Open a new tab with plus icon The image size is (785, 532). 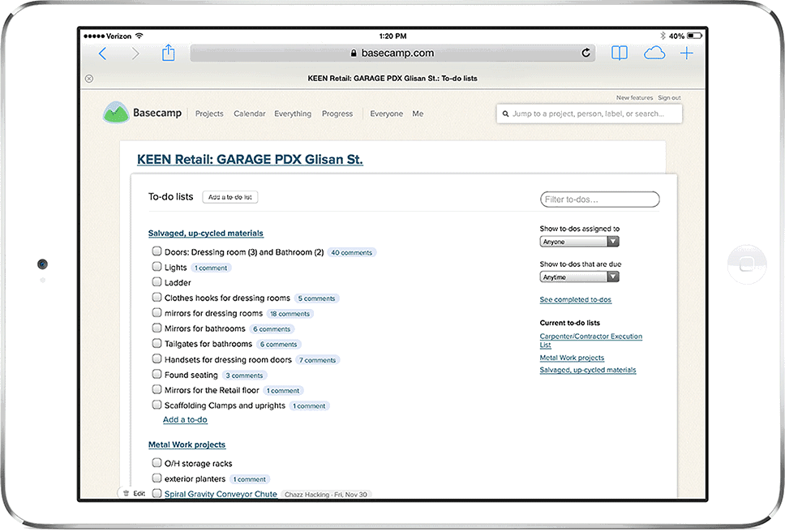[686, 54]
